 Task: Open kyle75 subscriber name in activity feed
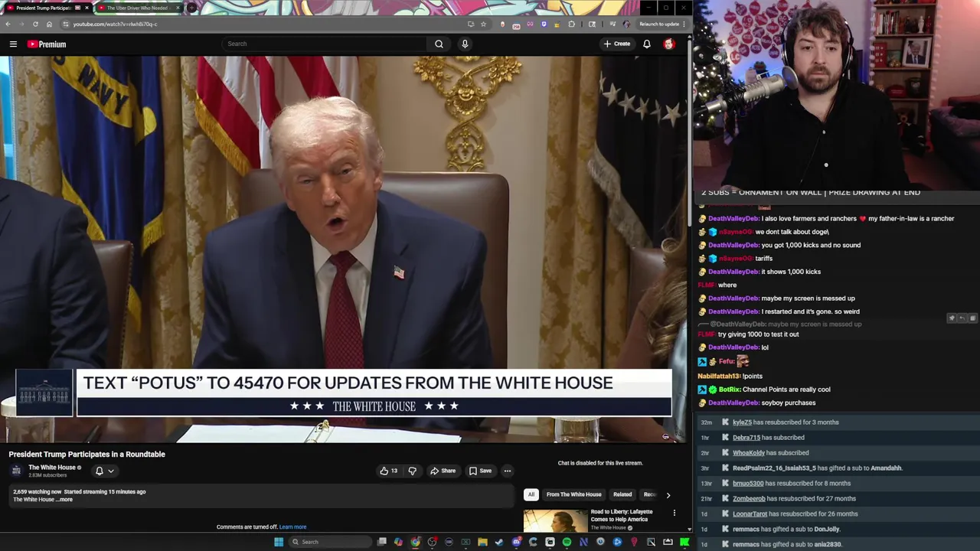742,422
